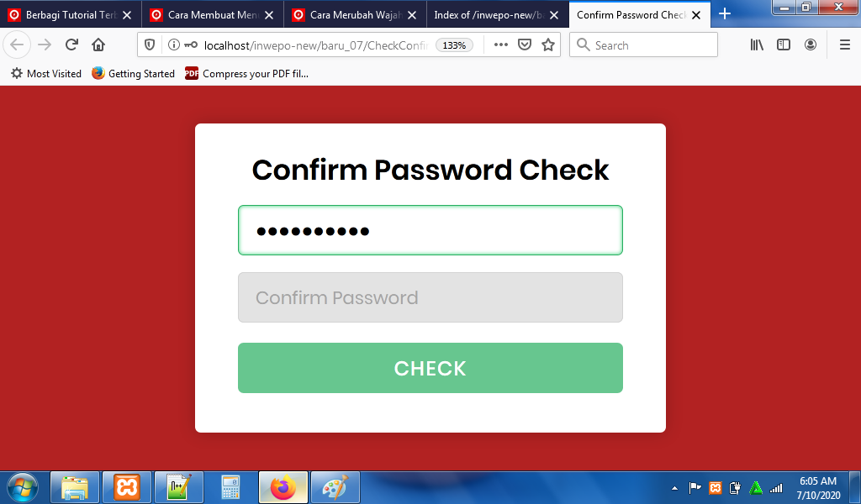861x504 pixels.
Task: Show sidebars using the sidebar icon
Action: click(x=784, y=45)
